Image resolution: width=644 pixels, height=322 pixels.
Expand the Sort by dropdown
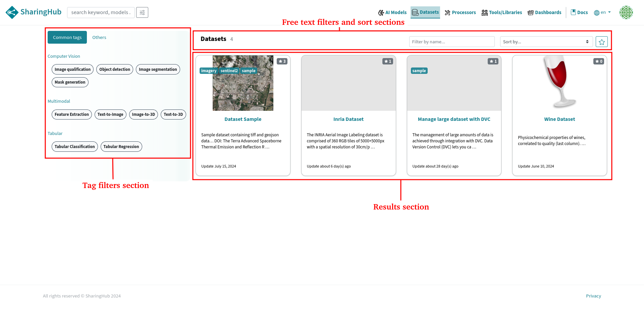546,42
